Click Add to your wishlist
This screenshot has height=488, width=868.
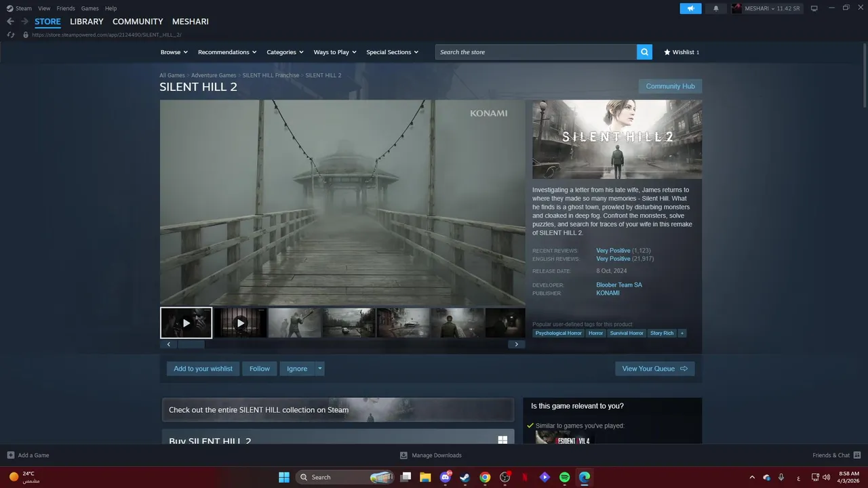click(x=203, y=369)
